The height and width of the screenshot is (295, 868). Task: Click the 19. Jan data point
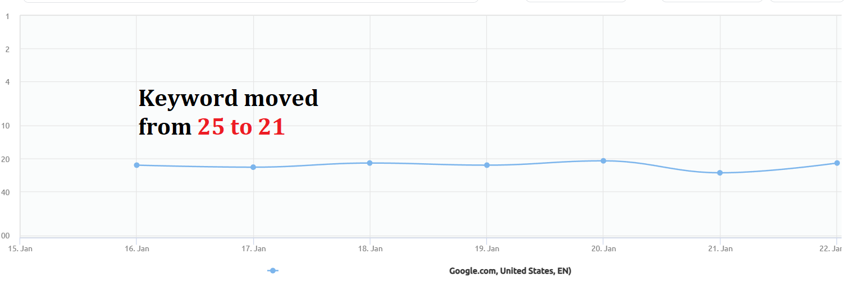click(487, 165)
